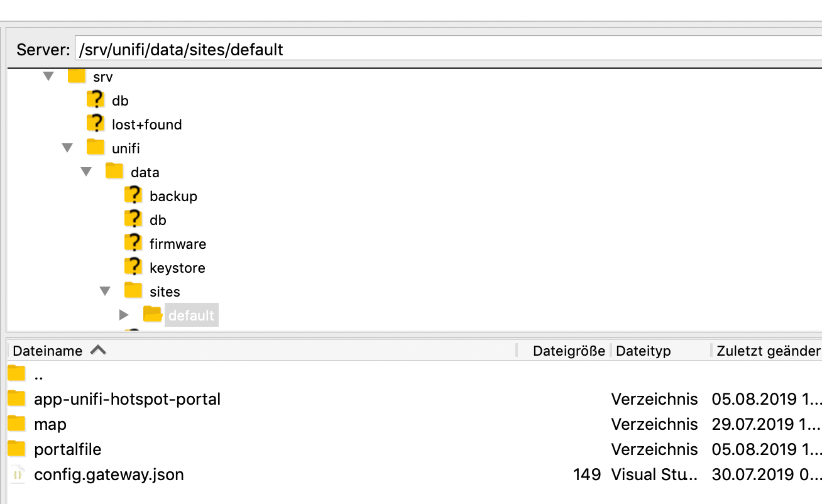
Task: Select the highlighted default tree item
Action: [191, 315]
